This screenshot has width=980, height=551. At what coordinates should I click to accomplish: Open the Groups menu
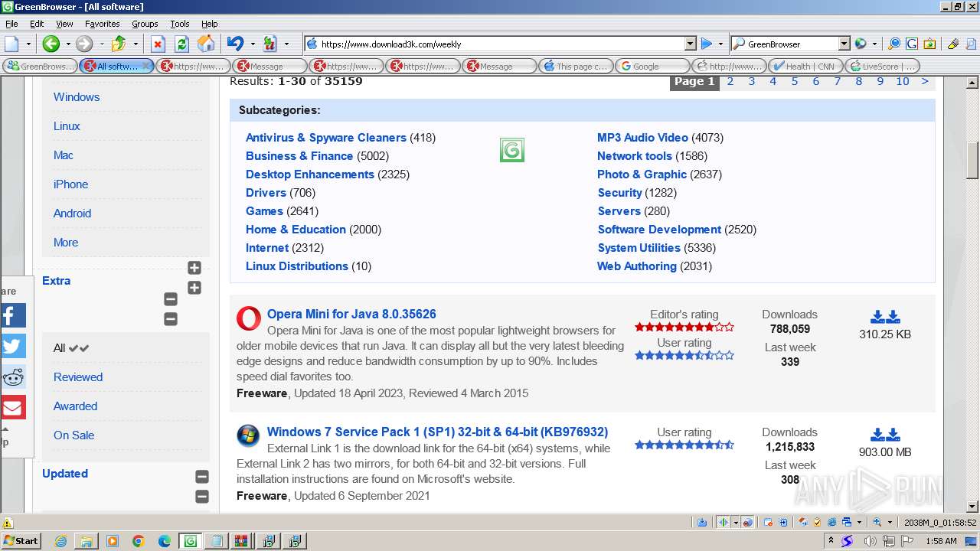145,24
